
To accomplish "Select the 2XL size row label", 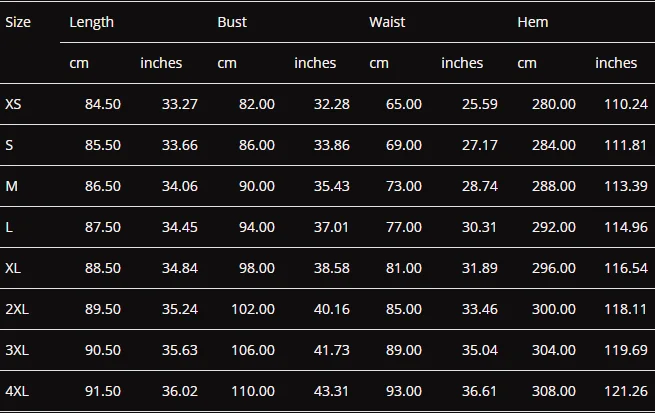I will pos(17,309).
